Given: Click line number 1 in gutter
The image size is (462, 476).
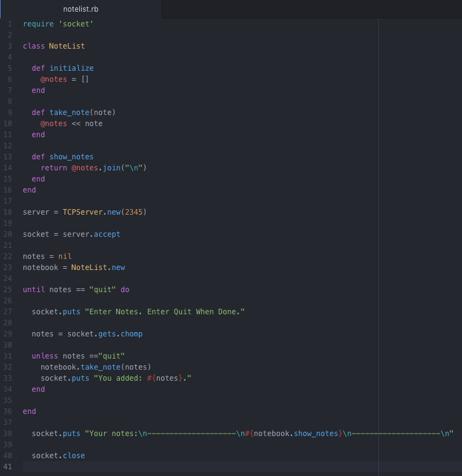Looking at the screenshot, I should [x=10, y=24].
